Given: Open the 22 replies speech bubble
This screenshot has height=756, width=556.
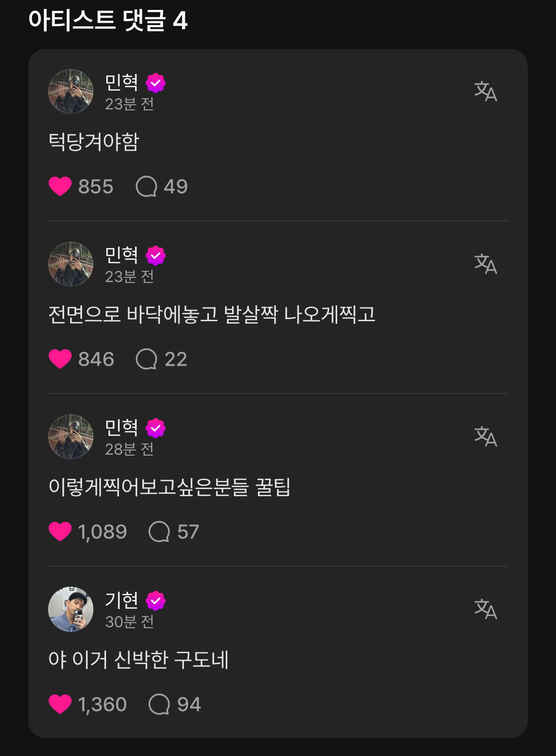Looking at the screenshot, I should tap(147, 359).
